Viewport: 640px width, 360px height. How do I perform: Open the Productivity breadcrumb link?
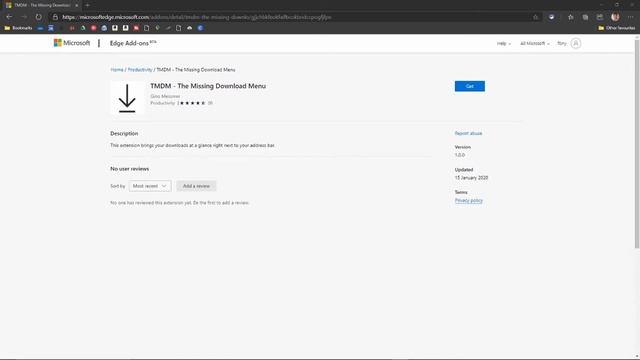coord(140,70)
